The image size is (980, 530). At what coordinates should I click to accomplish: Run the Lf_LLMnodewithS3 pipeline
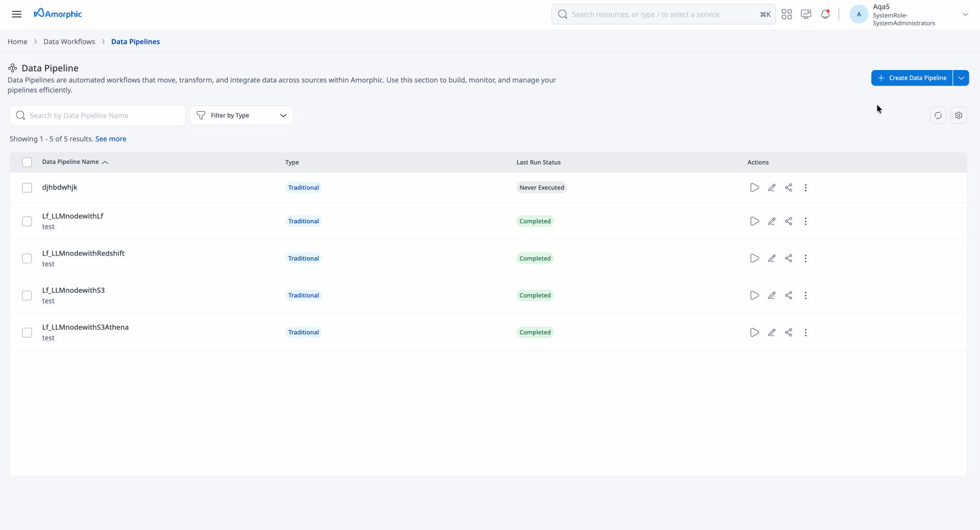click(x=754, y=296)
